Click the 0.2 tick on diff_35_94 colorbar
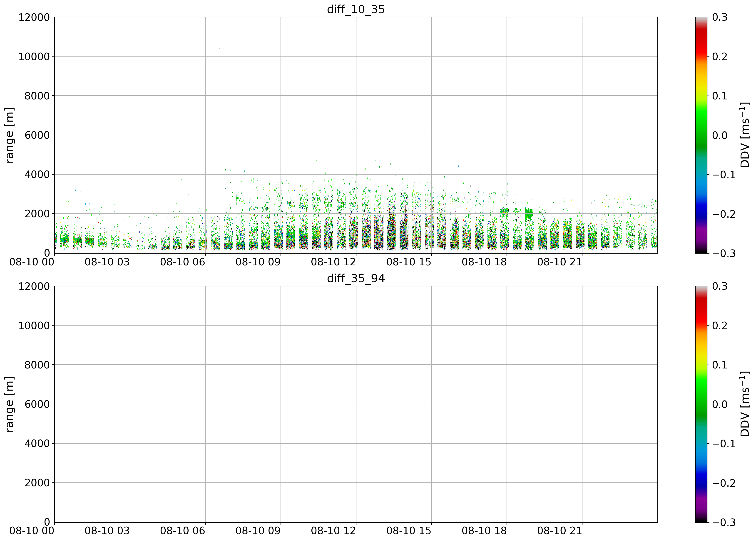Viewport: 756px width, 541px height. [x=720, y=326]
